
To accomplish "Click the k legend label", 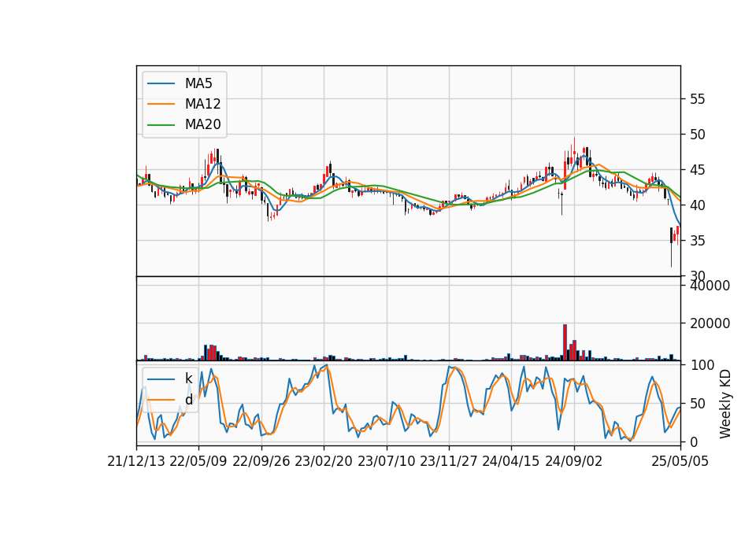I will coord(188,379).
